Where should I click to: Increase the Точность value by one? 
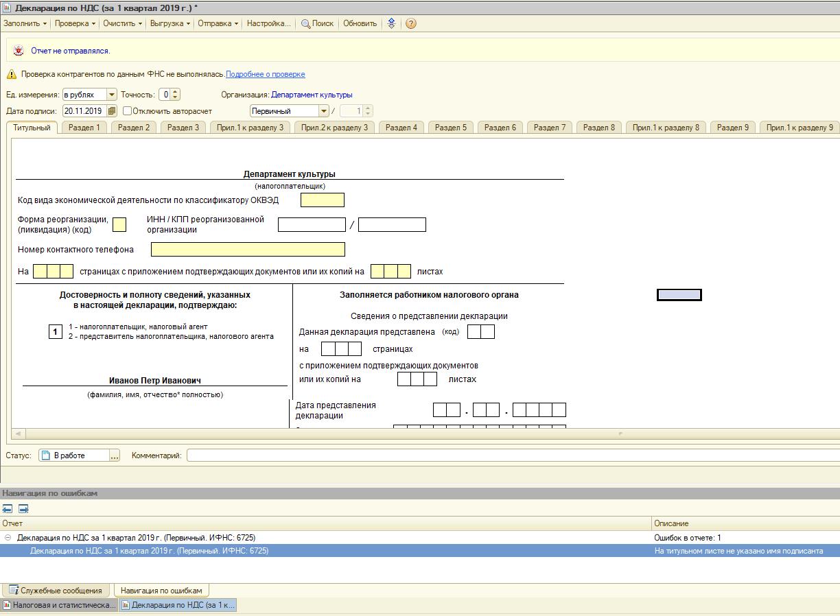pos(176,92)
